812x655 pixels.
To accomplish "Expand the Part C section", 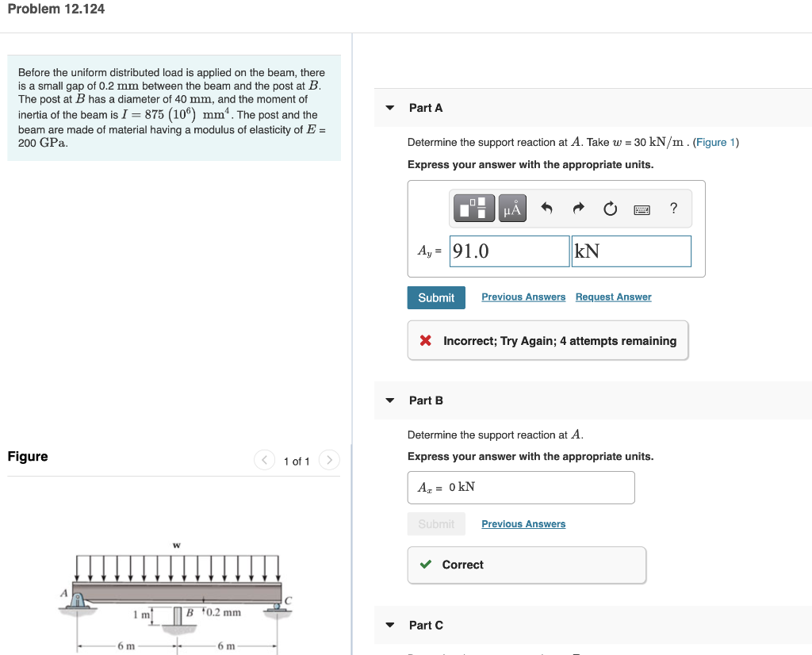I will [x=389, y=625].
